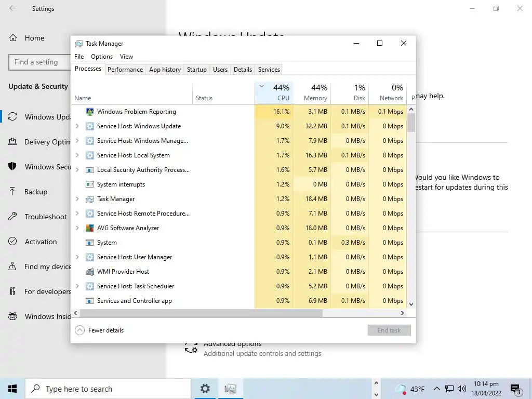The height and width of the screenshot is (399, 532).
Task: Expand the AVG Software Analyzer row
Action: [77, 228]
